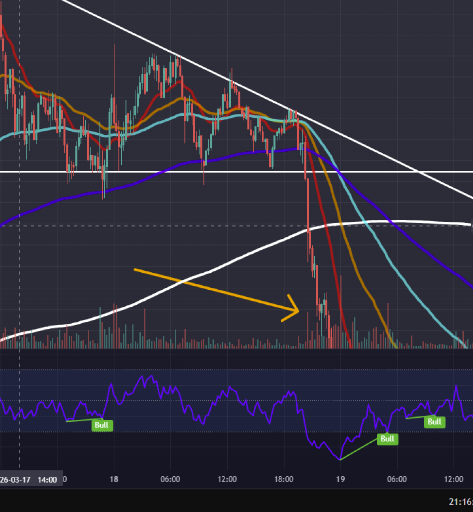The image size is (473, 512).
Task: Click the "18:00" label on the time axis
Action: tap(284, 479)
